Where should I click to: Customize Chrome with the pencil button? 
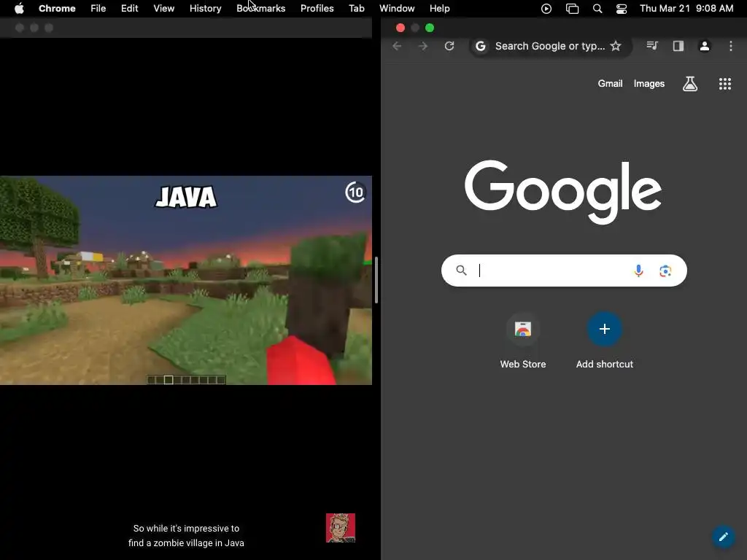click(x=723, y=537)
